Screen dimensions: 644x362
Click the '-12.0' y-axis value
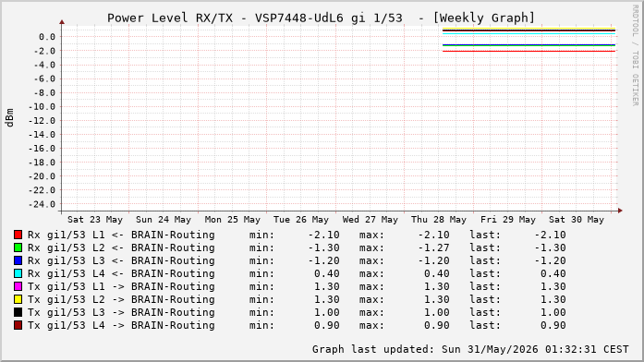click(42, 121)
